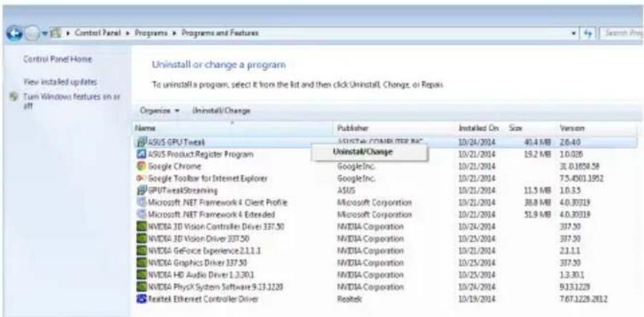
Task: Select Microsoft .NET Framework 4 Extended
Action: (x=211, y=215)
